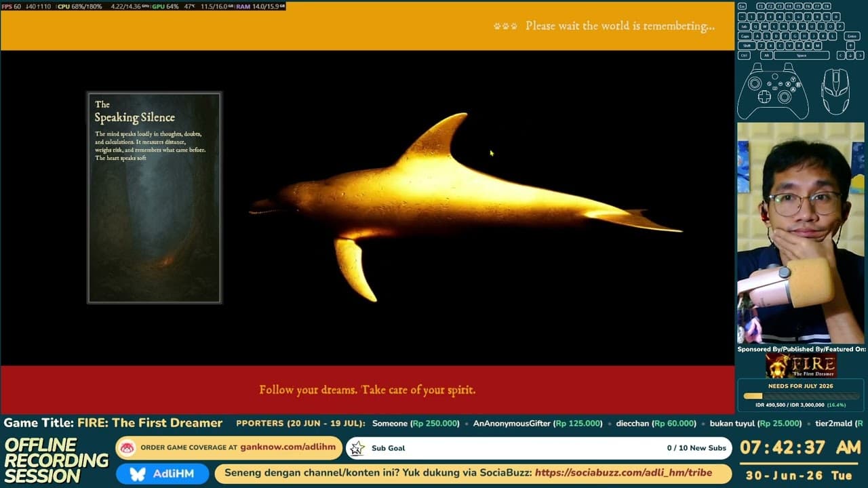Screen dimensions: 868x488
Task: Click the 'bukan tuyul (Rp 25.000)' ticker entry
Action: point(755,423)
